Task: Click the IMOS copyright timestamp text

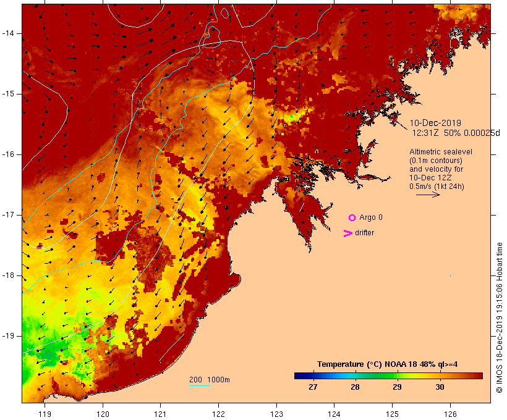Action: pos(499,317)
